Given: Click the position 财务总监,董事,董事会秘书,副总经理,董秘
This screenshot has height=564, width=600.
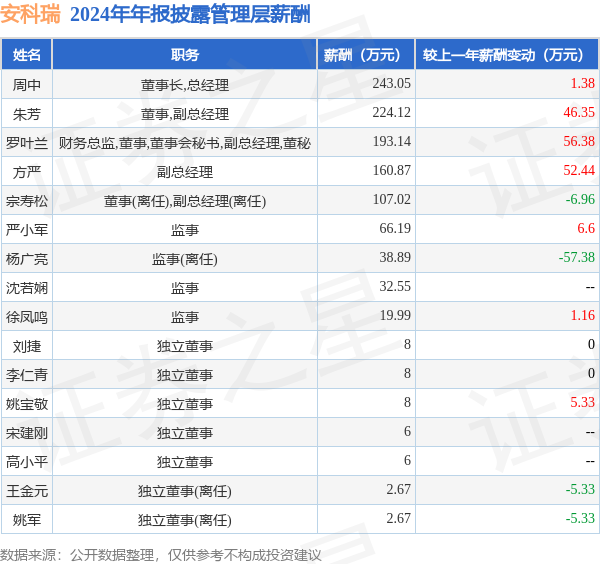Looking at the screenshot, I should click(184, 143).
